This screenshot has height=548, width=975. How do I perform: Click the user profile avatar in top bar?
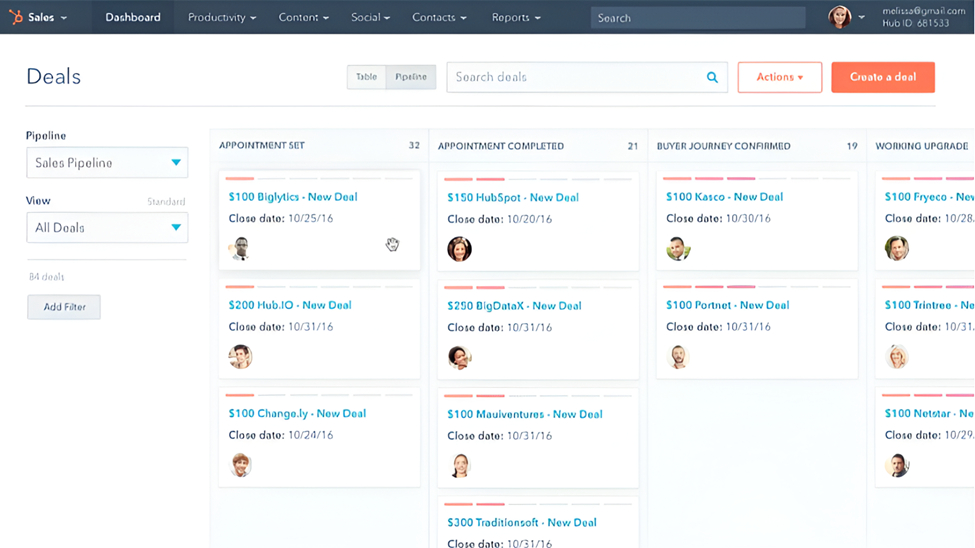point(839,17)
